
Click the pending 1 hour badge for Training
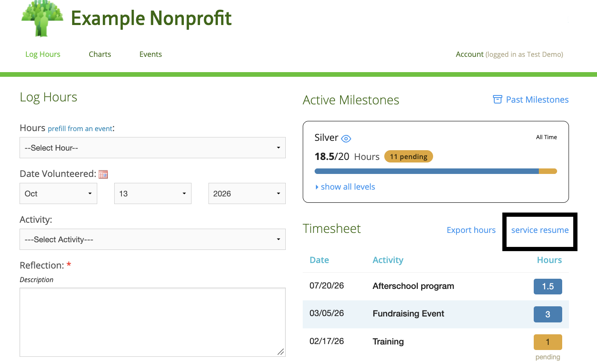tap(548, 342)
